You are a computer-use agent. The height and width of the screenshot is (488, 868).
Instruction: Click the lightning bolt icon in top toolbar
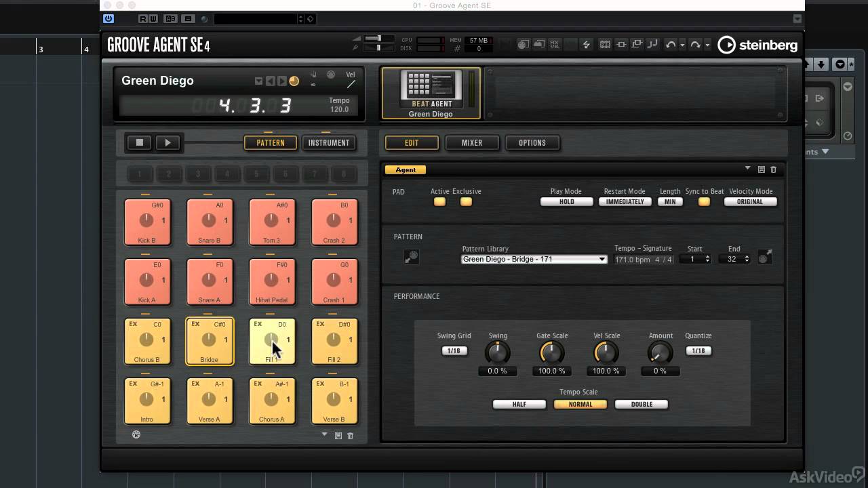click(x=587, y=45)
